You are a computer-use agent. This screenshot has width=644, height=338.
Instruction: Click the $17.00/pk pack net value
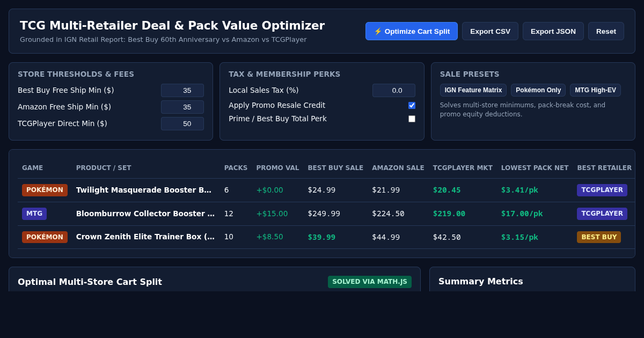pyautogui.click(x=522, y=214)
